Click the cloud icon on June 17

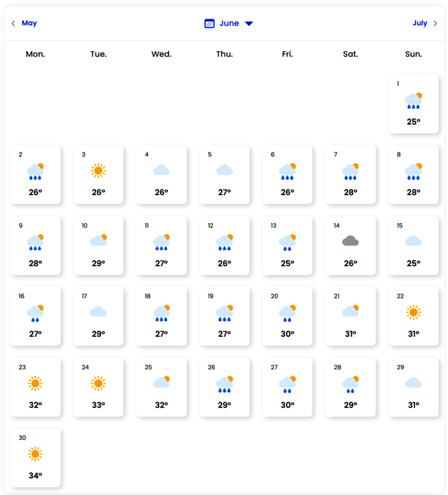pyautogui.click(x=98, y=312)
